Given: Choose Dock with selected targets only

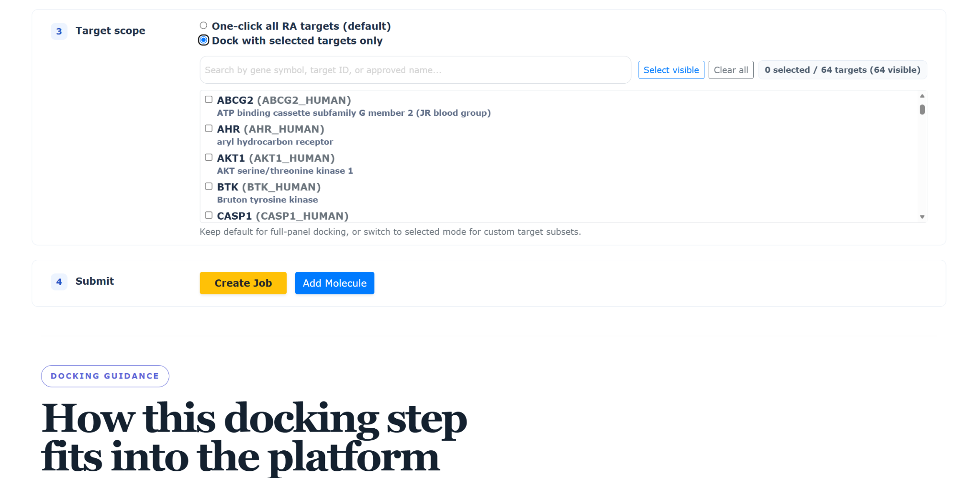Looking at the screenshot, I should click(203, 40).
